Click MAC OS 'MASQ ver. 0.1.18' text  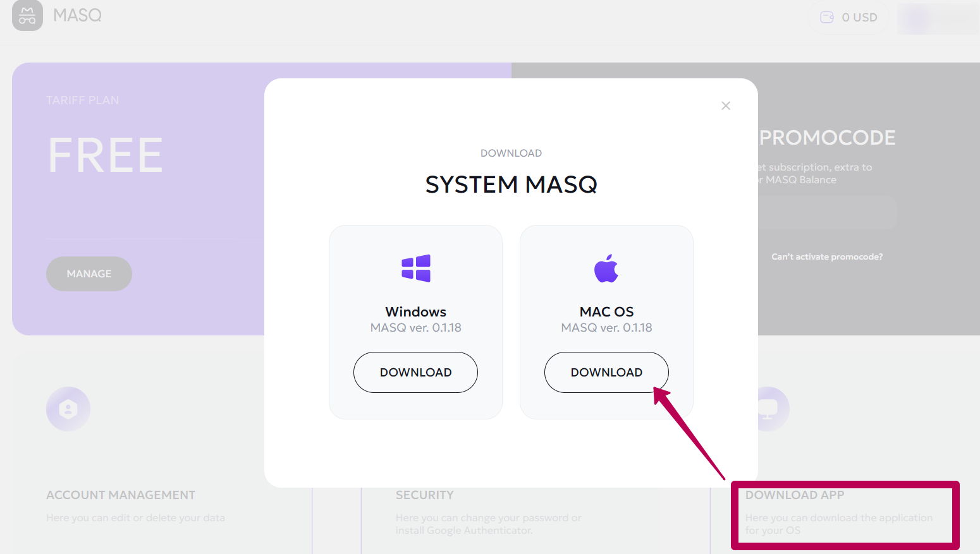tap(606, 328)
